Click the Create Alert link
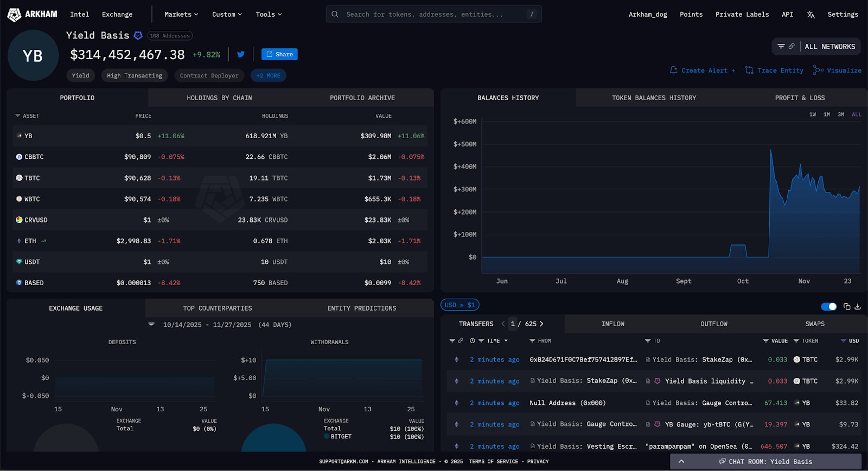This screenshot has width=868, height=471. [x=703, y=70]
